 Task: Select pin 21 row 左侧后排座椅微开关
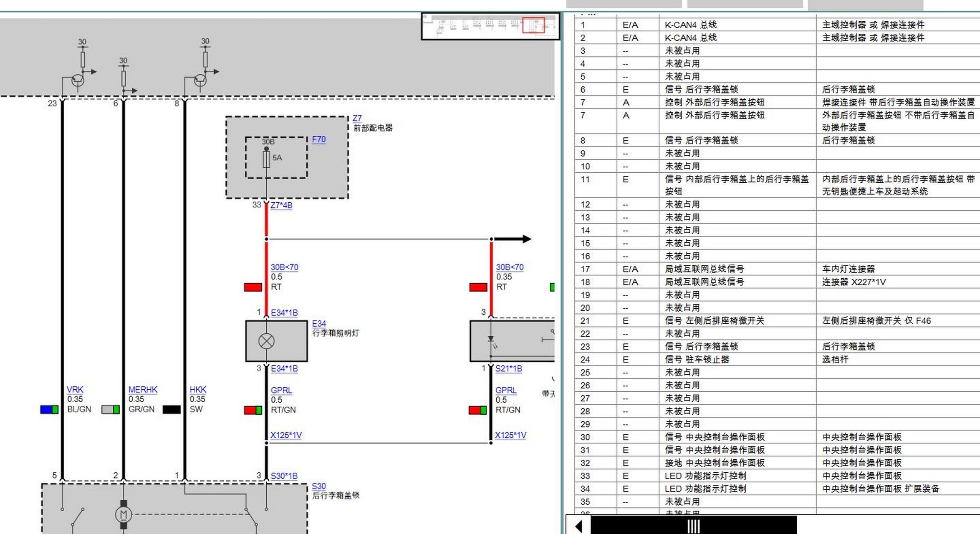point(777,320)
